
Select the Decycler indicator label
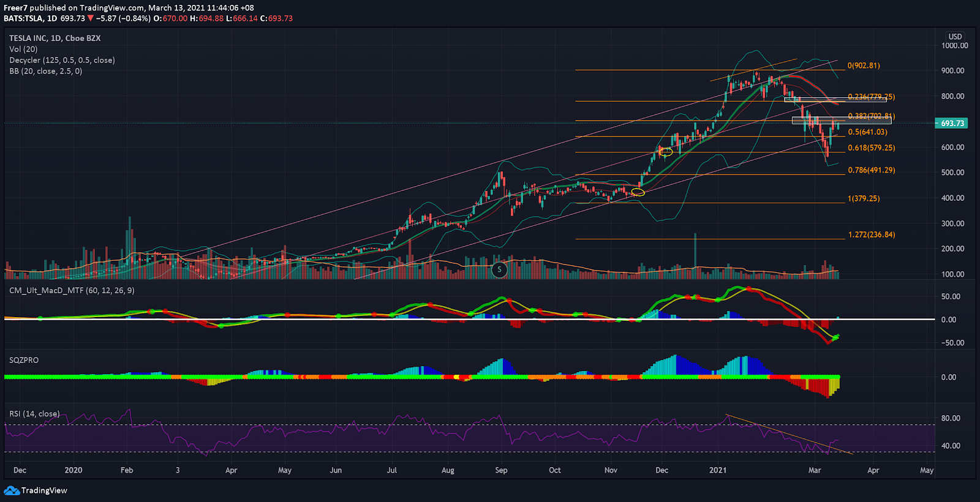pyautogui.click(x=62, y=60)
